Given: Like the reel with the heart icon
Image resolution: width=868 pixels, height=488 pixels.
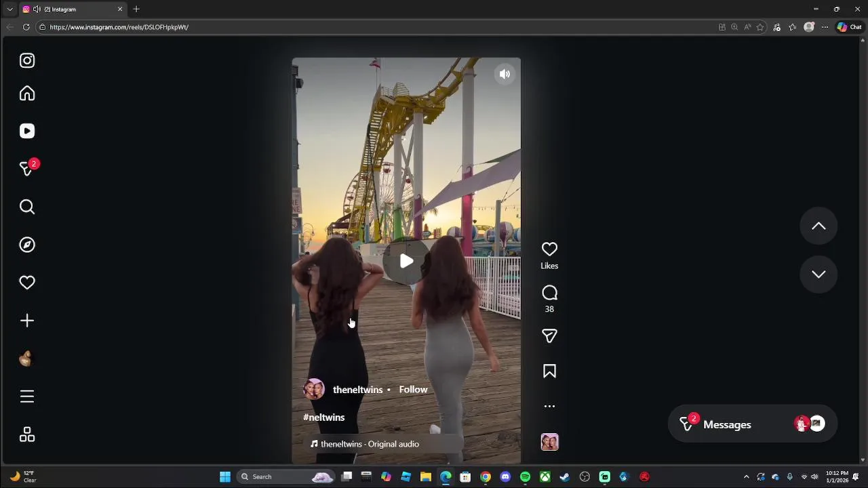Looking at the screenshot, I should [549, 249].
